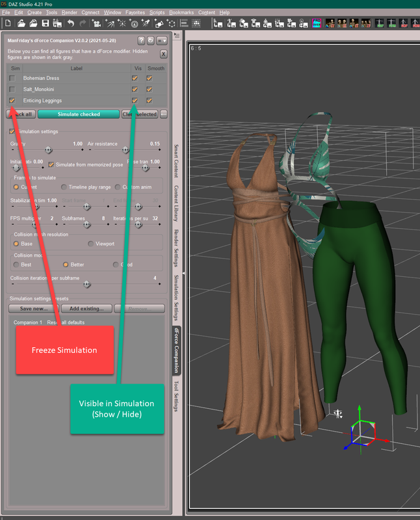
Task: Open the Tool Settings tab
Action: pyautogui.click(x=176, y=396)
